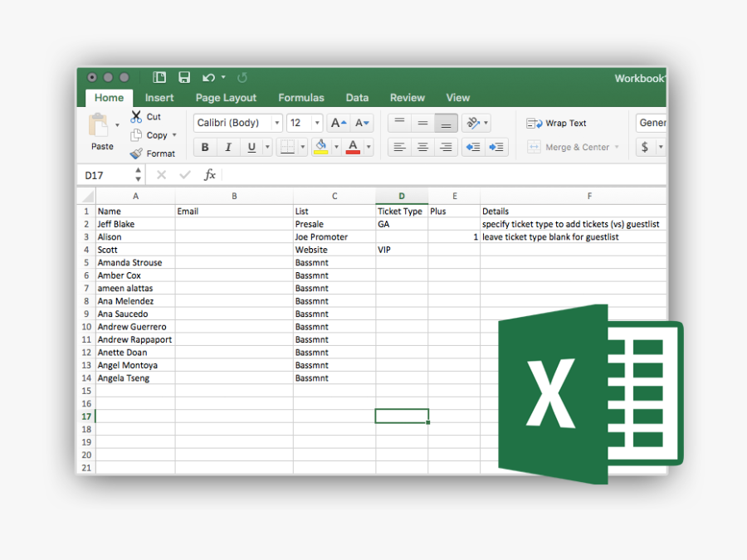The image size is (747, 560).
Task: Toggle Bold formatting
Action: 205,147
